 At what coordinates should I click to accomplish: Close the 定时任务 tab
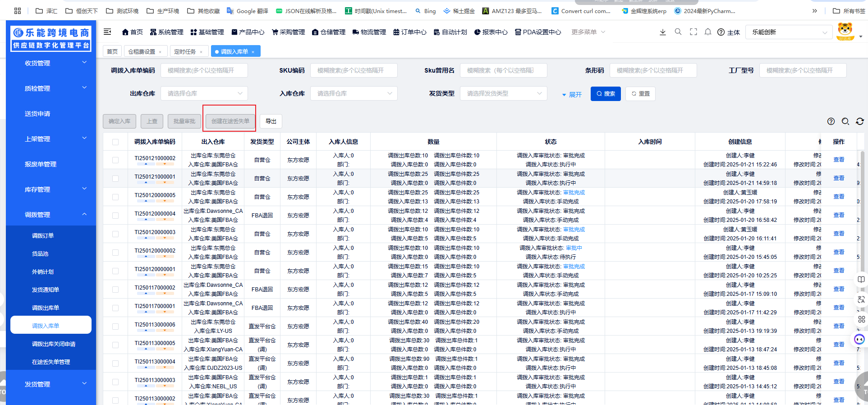tap(201, 52)
